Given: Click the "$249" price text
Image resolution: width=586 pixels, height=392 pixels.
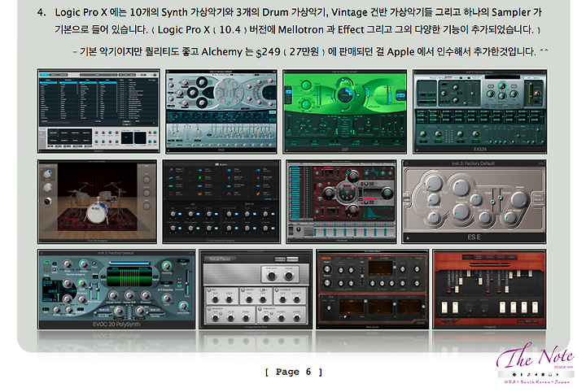Looking at the screenshot, I should tap(268, 52).
